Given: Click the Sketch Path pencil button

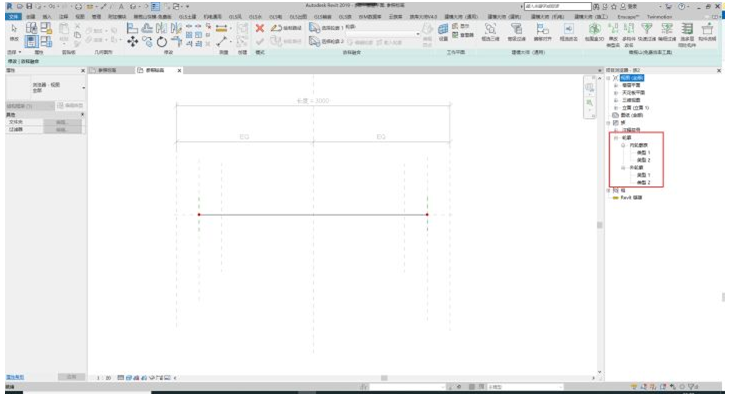Looking at the screenshot, I should pos(286,28).
